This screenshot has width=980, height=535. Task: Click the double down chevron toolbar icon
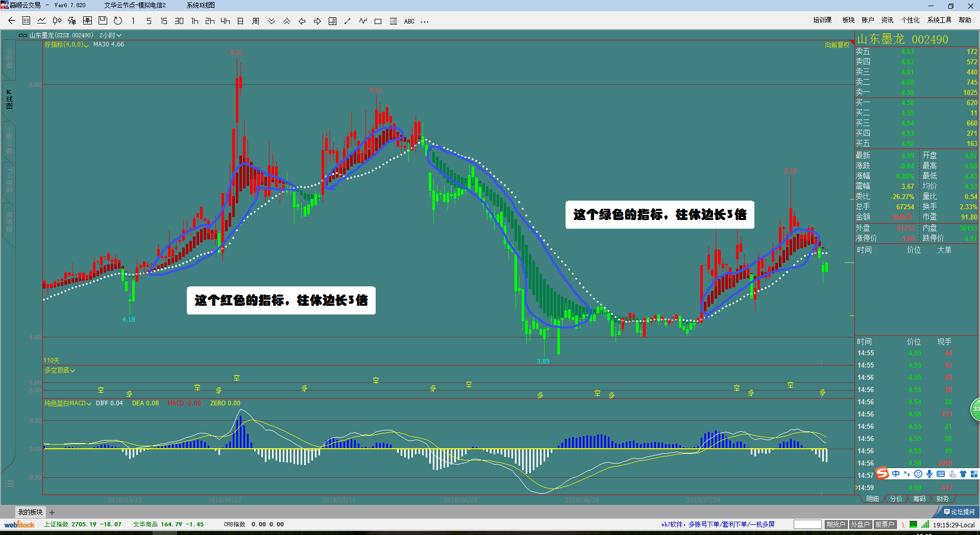[272, 21]
